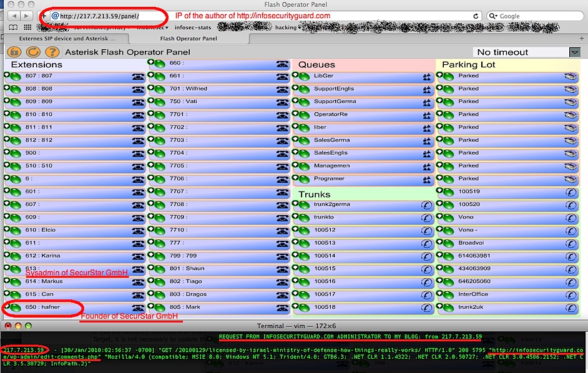Open the bookmarks book icon
588x373 pixels.
[x=13, y=27]
